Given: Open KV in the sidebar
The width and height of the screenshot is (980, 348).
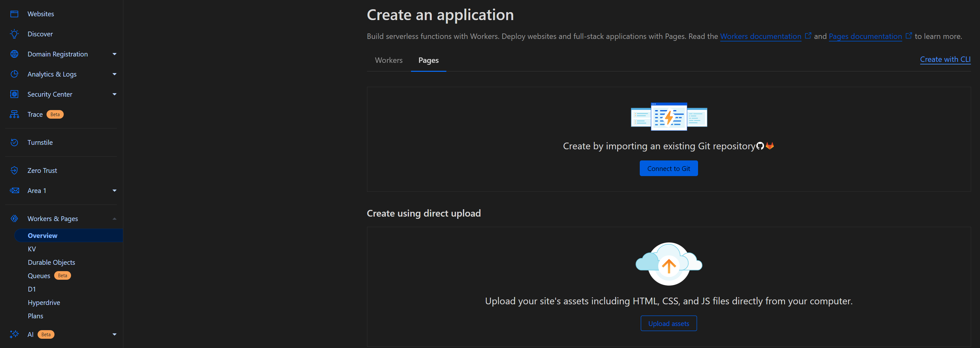Looking at the screenshot, I should (x=32, y=249).
